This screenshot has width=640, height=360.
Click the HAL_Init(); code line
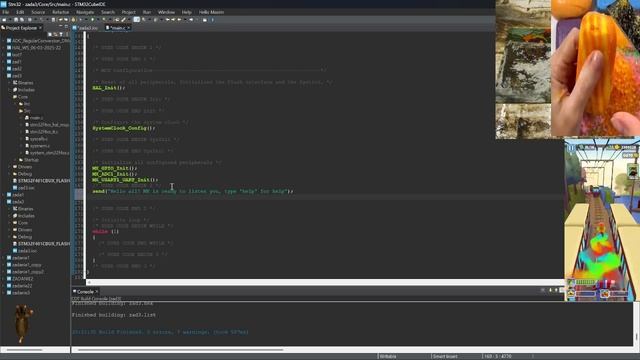pos(108,88)
